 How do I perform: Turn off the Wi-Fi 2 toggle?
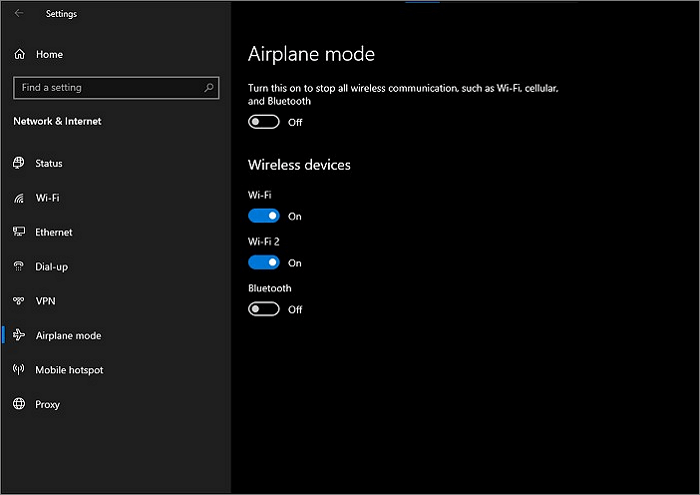point(264,262)
